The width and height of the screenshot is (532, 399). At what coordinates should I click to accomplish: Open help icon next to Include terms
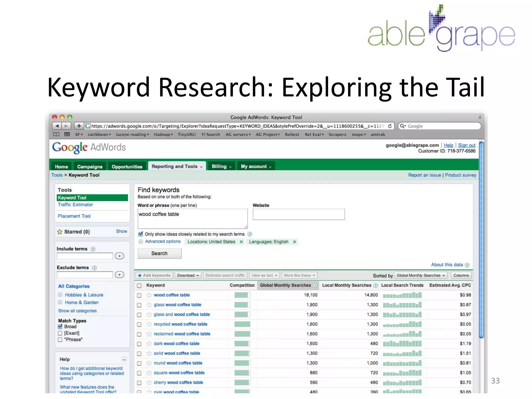pos(93,249)
